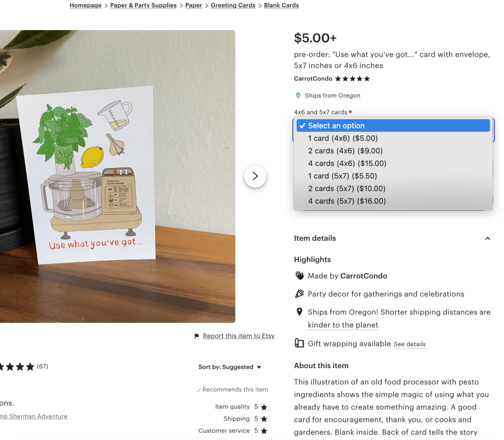Click the next image arrow button
504x440 pixels.
[x=255, y=176]
